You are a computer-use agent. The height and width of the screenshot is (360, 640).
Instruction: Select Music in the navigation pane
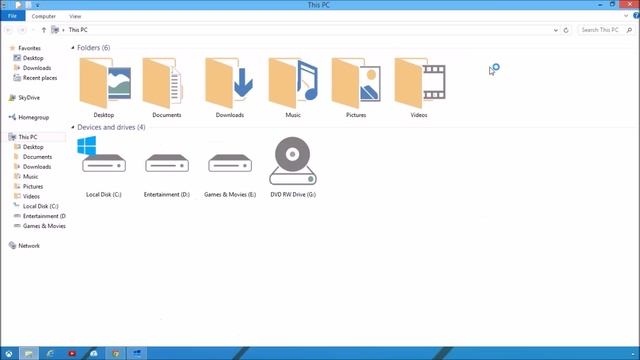tap(30, 176)
